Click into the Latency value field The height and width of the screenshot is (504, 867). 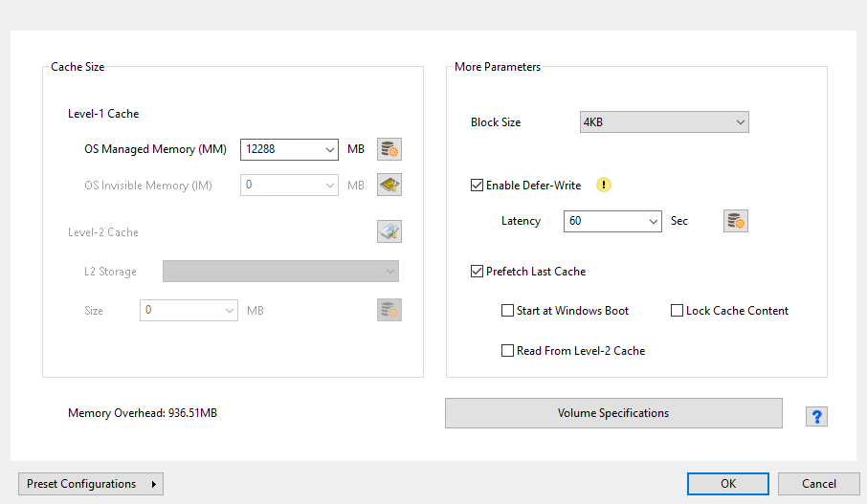click(605, 221)
